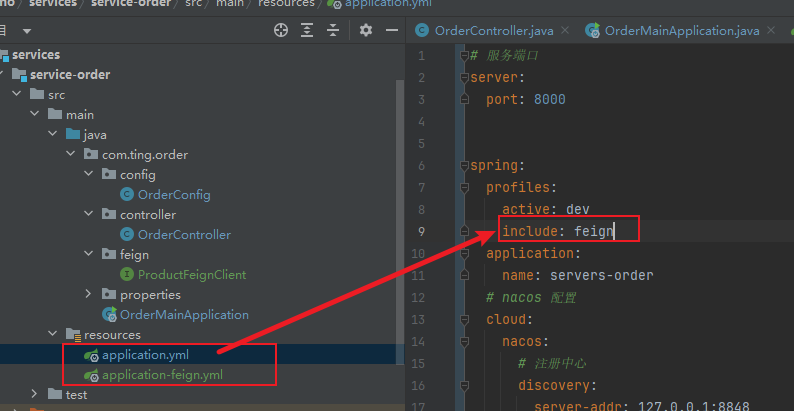Expand the properties package
794x411 pixels.
click(89, 294)
